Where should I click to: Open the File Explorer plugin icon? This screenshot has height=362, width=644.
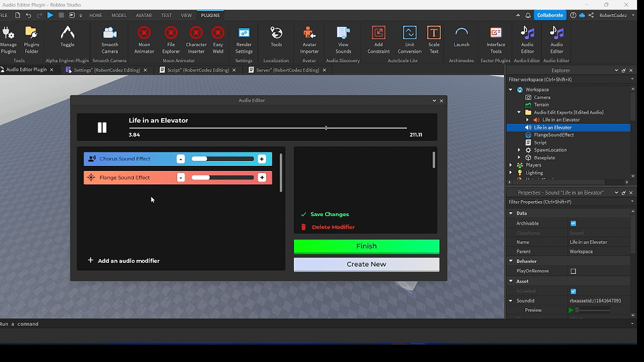[x=171, y=40]
